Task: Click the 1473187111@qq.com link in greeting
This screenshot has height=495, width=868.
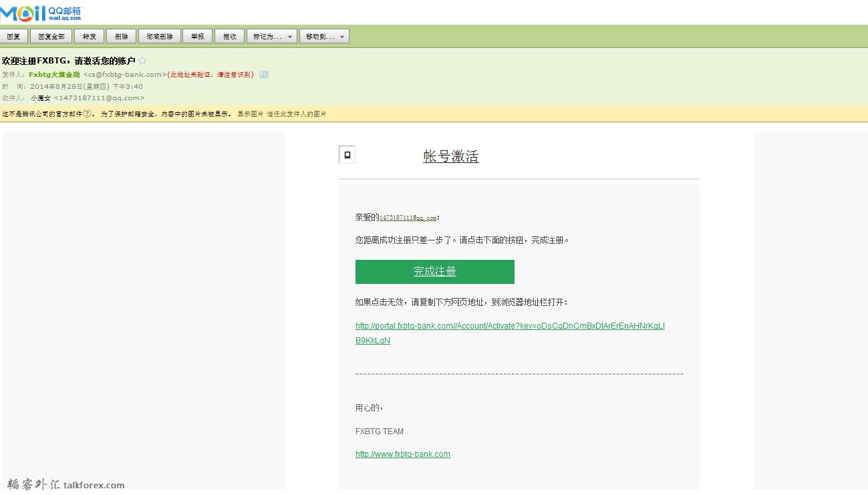Action: 408,218
